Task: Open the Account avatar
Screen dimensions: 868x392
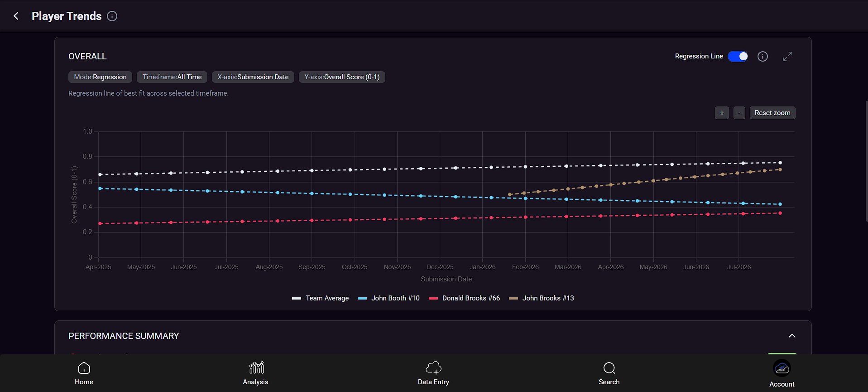Action: pyautogui.click(x=782, y=368)
